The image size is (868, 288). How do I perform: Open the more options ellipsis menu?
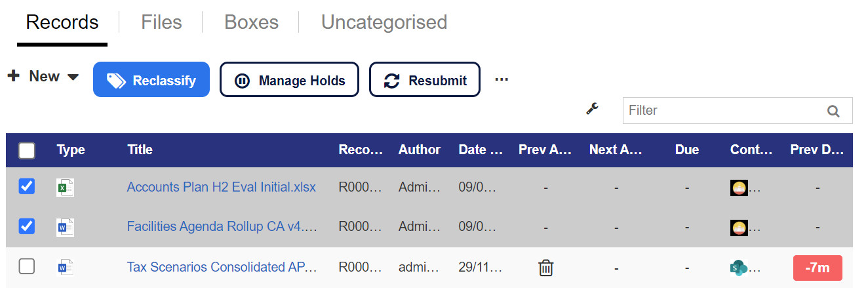tap(502, 79)
